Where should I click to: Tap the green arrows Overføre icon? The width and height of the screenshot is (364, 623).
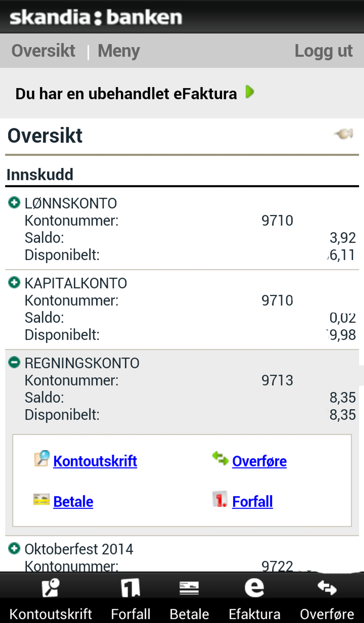click(220, 459)
